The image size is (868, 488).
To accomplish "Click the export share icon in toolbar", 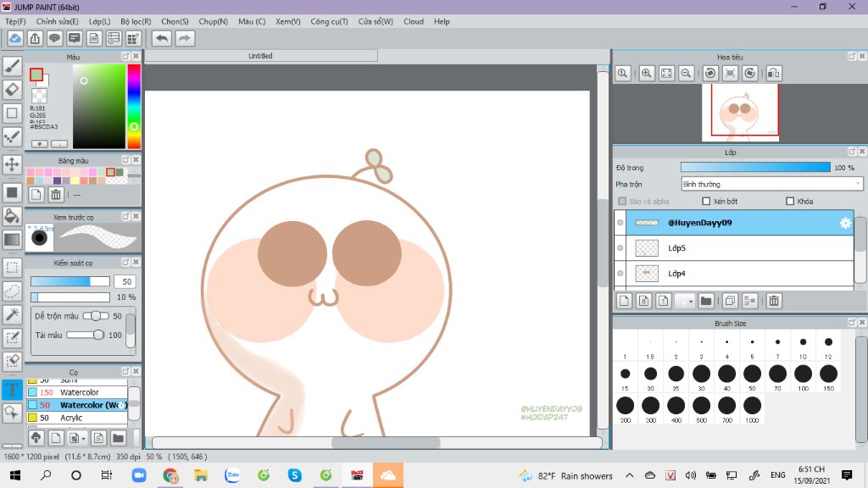I will [35, 39].
